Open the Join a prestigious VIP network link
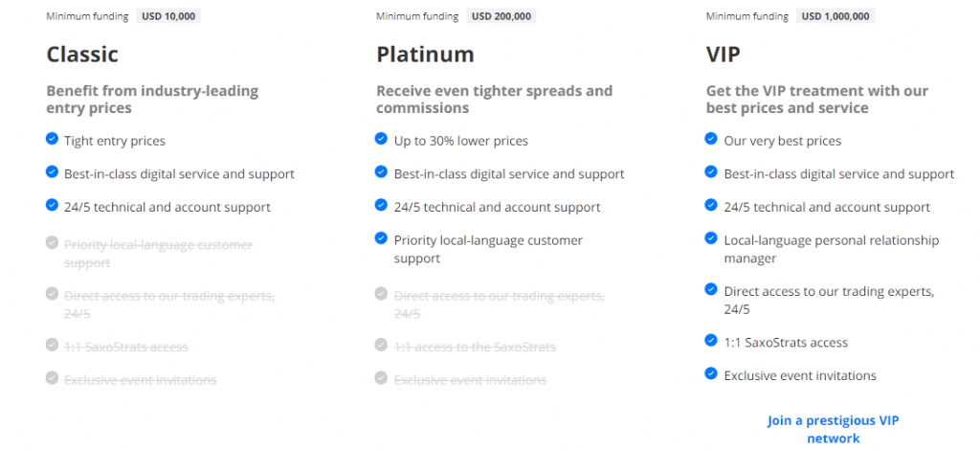The height and width of the screenshot is (450, 980). pyautogui.click(x=833, y=429)
